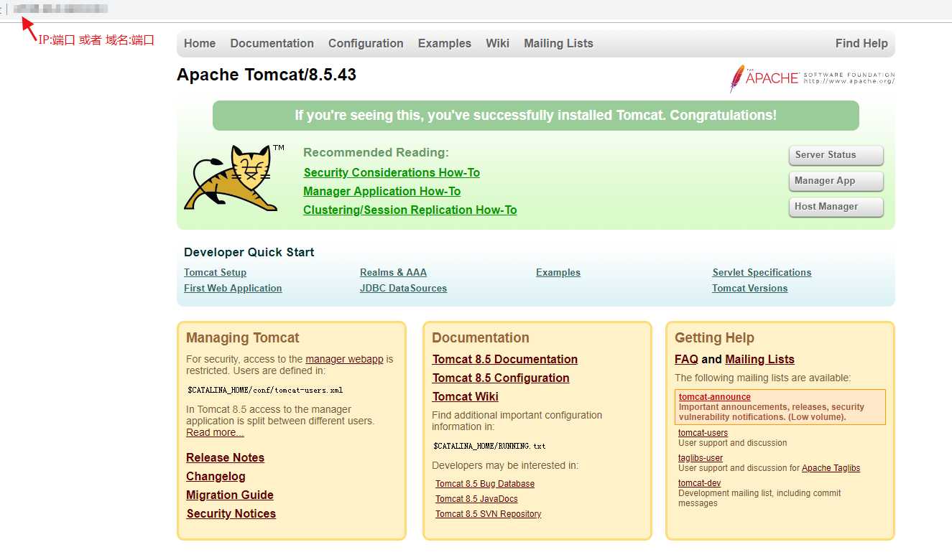Viewport: 952px width, 560px height.
Task: Click Mailing Lists link in Getting Help
Action: point(759,359)
